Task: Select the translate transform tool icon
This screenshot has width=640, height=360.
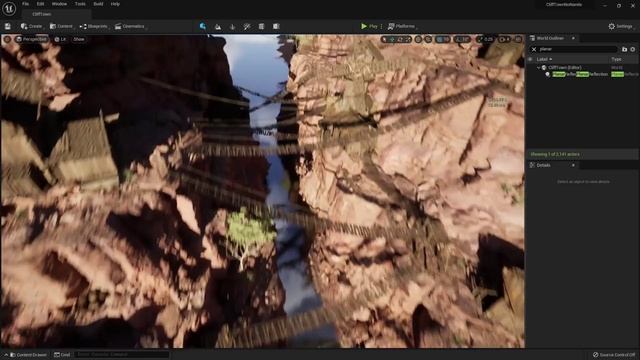Action: (x=392, y=39)
